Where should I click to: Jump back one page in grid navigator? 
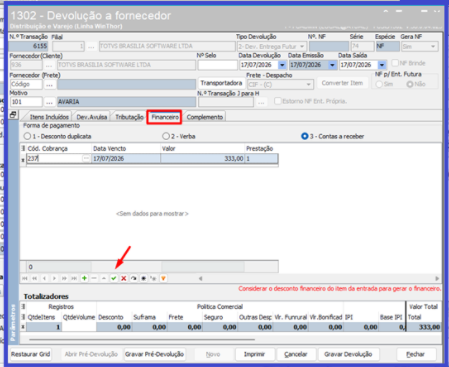coord(34,278)
